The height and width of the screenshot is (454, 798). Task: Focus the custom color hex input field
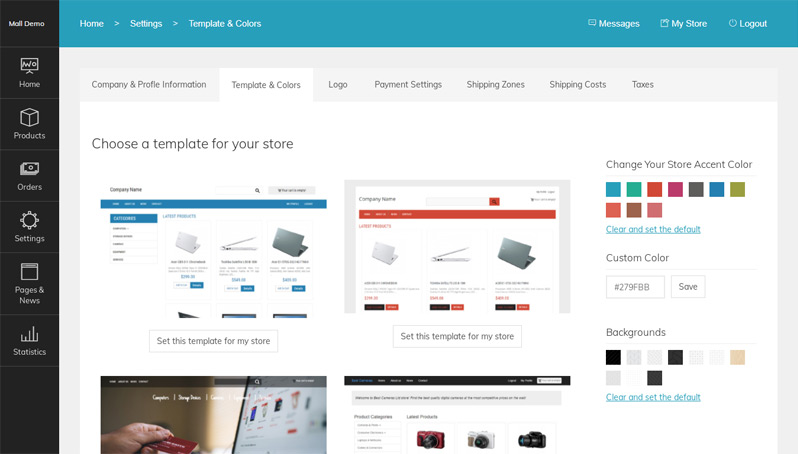point(635,287)
